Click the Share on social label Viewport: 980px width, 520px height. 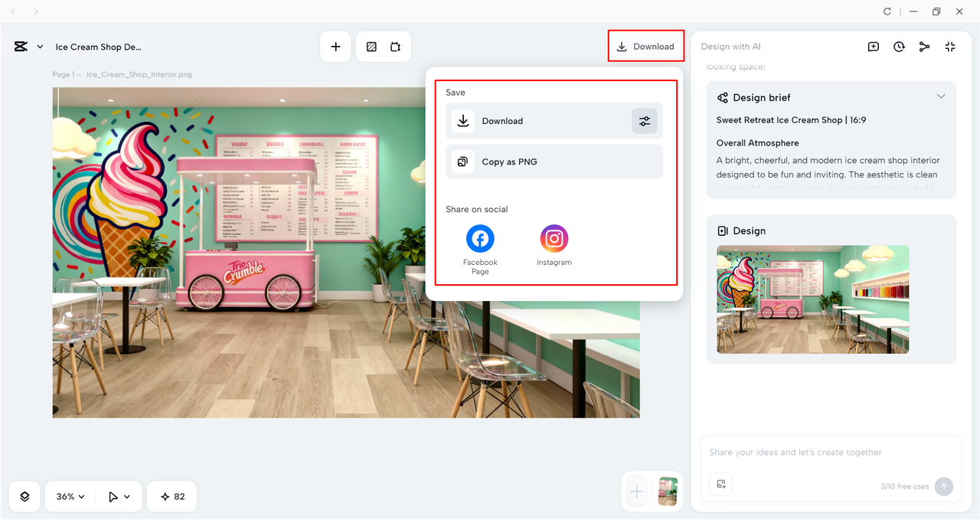coord(477,209)
